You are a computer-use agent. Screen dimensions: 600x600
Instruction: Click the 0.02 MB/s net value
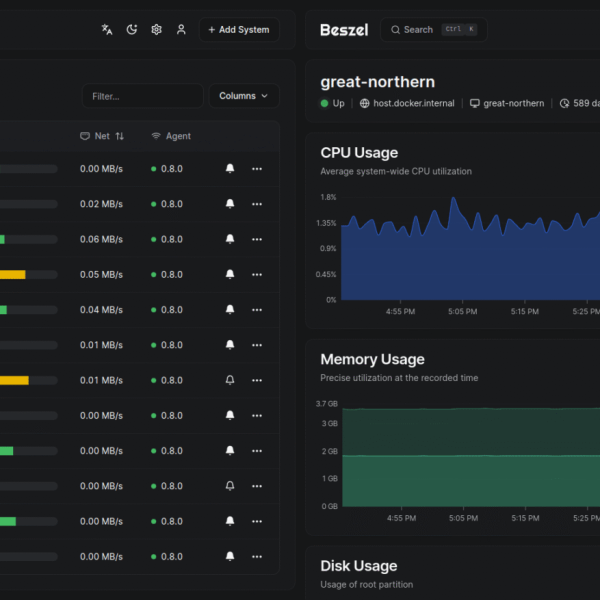pyautogui.click(x=101, y=204)
